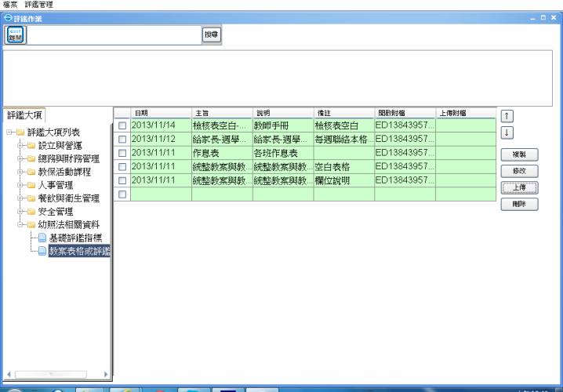Screen dimensions: 563x392
Task: Select the 基礎評鑑指標 document icon
Action: (42, 237)
